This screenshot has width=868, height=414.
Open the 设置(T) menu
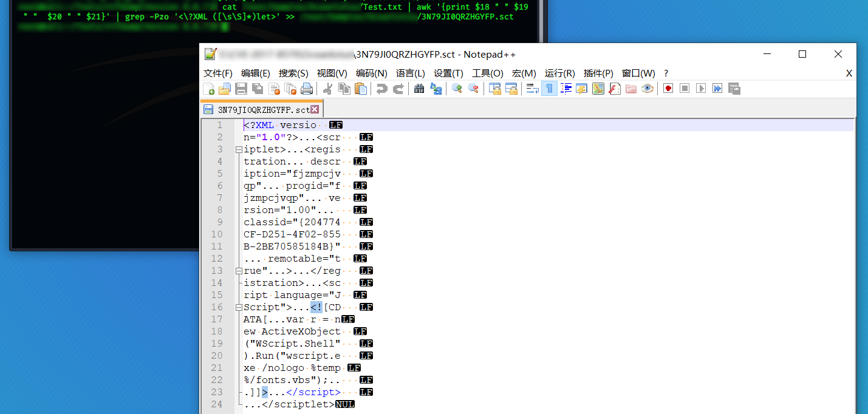coord(448,73)
